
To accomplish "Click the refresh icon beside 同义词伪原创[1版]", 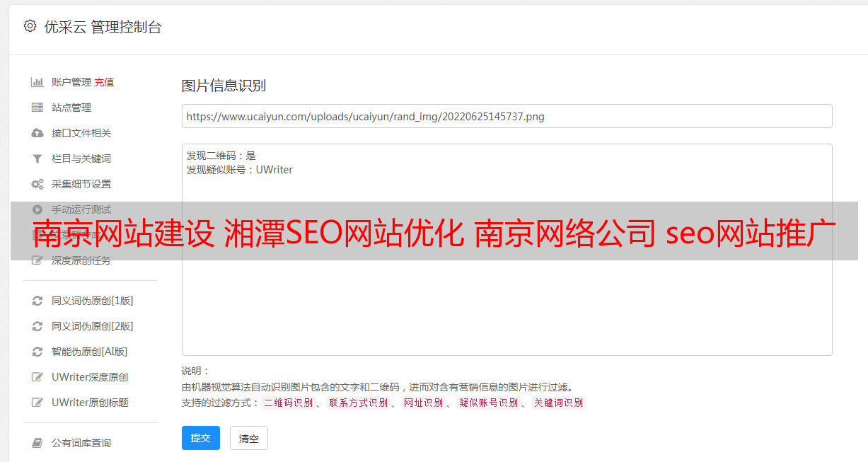I will (x=37, y=301).
